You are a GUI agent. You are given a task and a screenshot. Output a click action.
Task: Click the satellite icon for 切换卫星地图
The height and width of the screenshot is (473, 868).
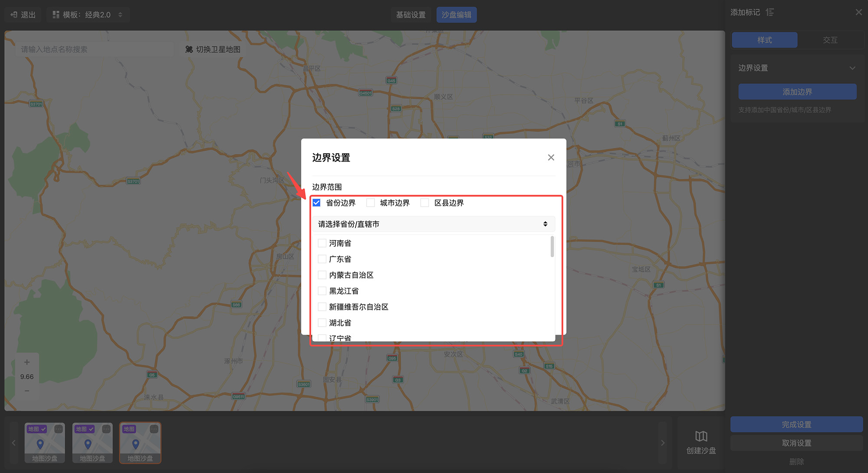(x=189, y=50)
